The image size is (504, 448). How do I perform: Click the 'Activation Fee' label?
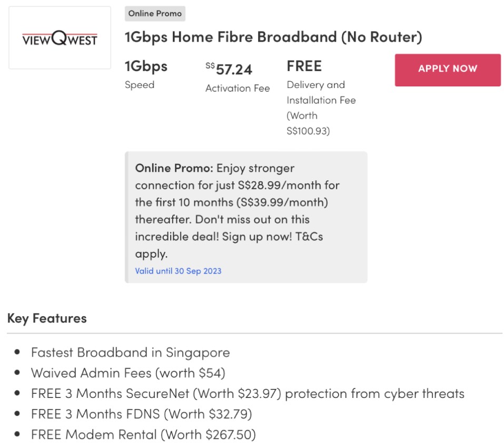pyautogui.click(x=238, y=88)
